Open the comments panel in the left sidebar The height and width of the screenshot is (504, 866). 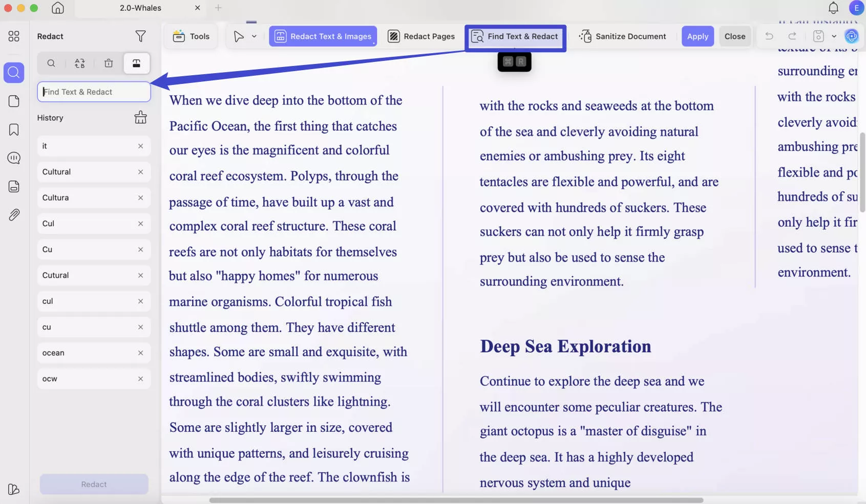(13, 158)
